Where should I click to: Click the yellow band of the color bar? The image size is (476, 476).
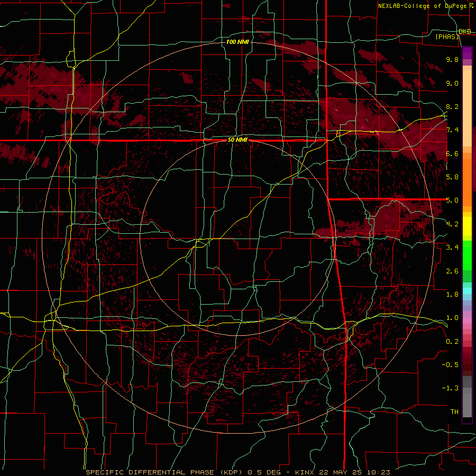tap(467, 226)
